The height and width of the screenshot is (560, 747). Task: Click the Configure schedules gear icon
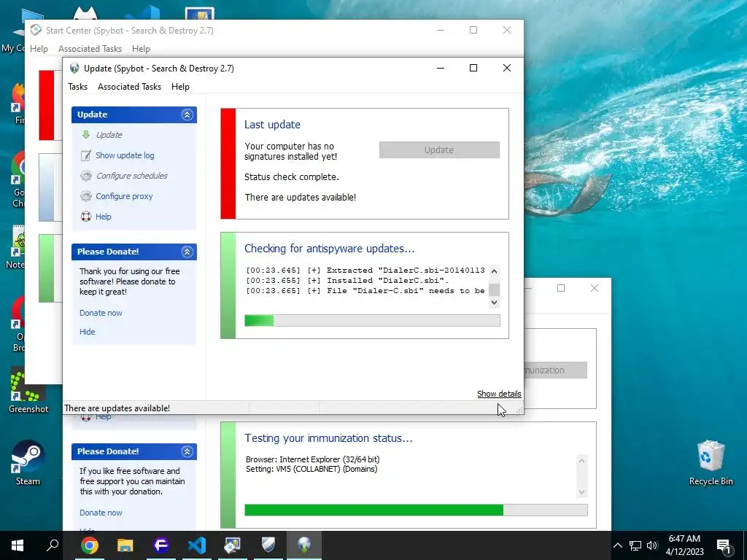point(86,176)
